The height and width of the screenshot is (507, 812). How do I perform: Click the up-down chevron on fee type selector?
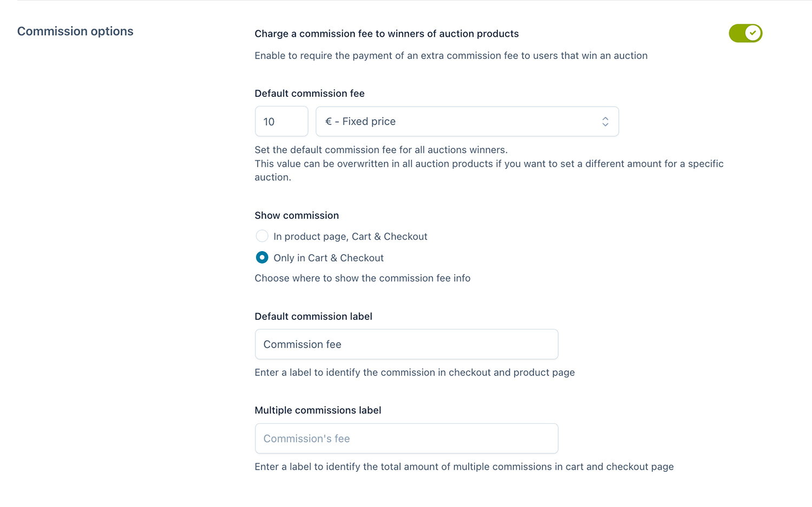click(x=605, y=122)
